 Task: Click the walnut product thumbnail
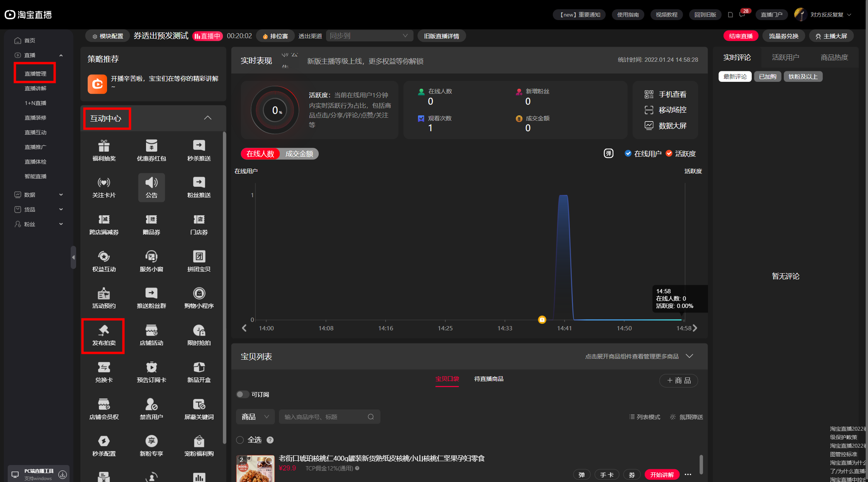(x=255, y=468)
